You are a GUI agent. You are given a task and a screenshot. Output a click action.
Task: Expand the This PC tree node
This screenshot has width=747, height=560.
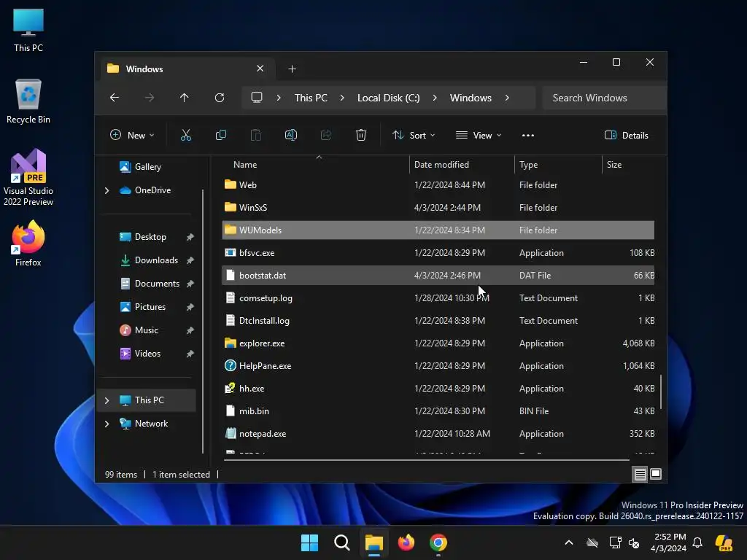coord(107,400)
